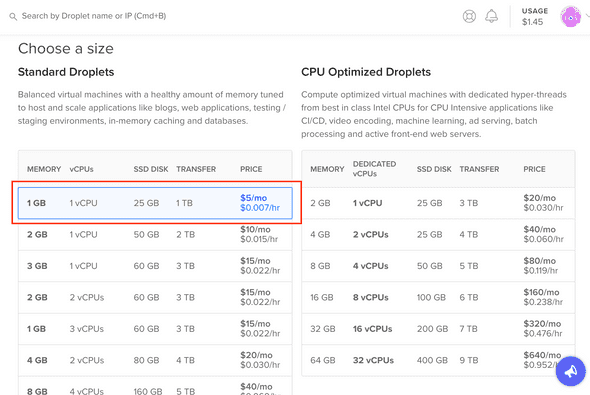The width and height of the screenshot is (590, 395).
Task: Click TRANSFER header in CPU Optimized table
Action: (x=479, y=169)
